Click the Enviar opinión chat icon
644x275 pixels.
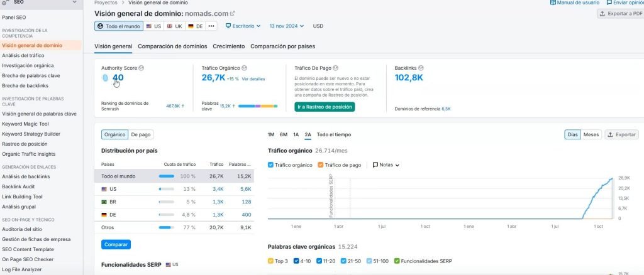pyautogui.click(x=609, y=3)
